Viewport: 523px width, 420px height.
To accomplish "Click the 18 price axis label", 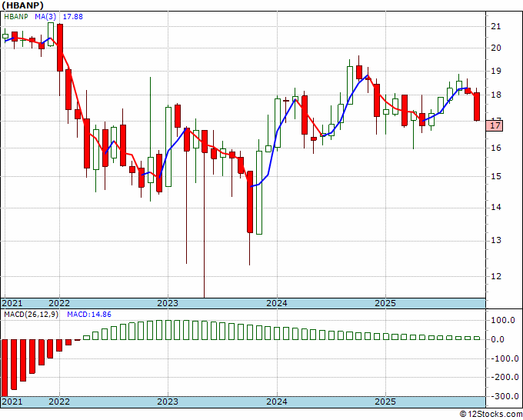I will pos(496,95).
